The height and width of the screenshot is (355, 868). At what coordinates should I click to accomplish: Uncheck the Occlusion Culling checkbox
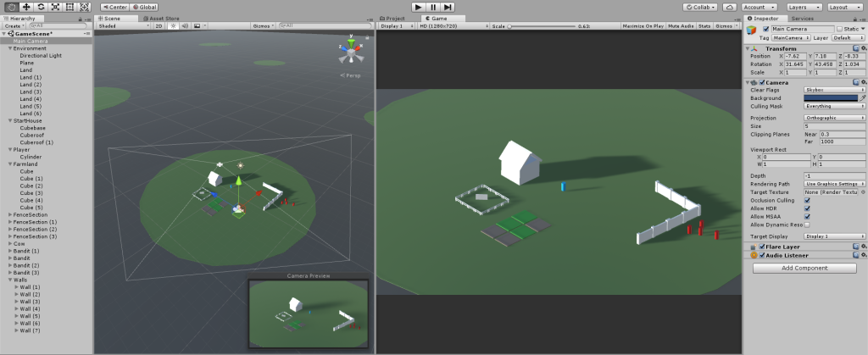tap(806, 201)
